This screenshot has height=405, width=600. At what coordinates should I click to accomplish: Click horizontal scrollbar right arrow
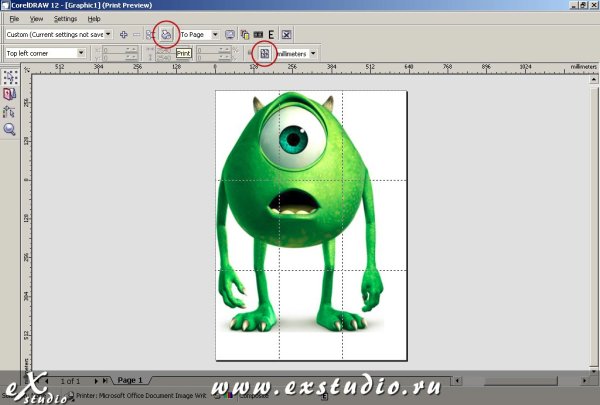click(x=584, y=381)
